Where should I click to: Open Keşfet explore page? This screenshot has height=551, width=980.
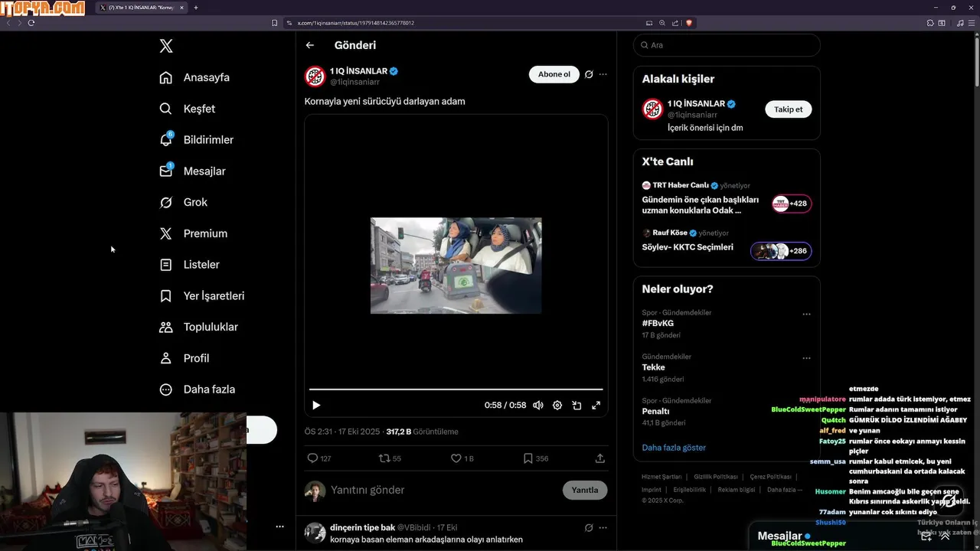click(188, 109)
